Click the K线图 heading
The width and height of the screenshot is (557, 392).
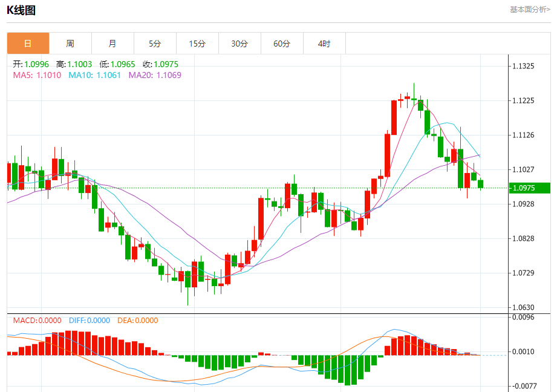click(x=21, y=10)
